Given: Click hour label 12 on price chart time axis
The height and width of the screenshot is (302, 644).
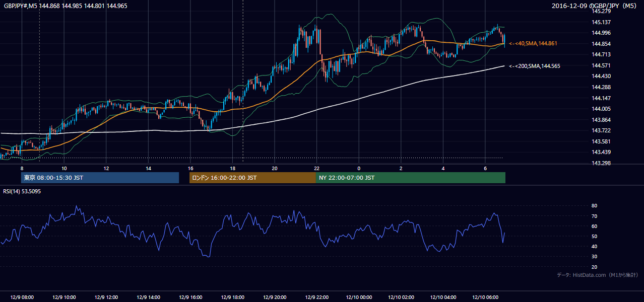Looking at the screenshot, I should click(x=106, y=168).
